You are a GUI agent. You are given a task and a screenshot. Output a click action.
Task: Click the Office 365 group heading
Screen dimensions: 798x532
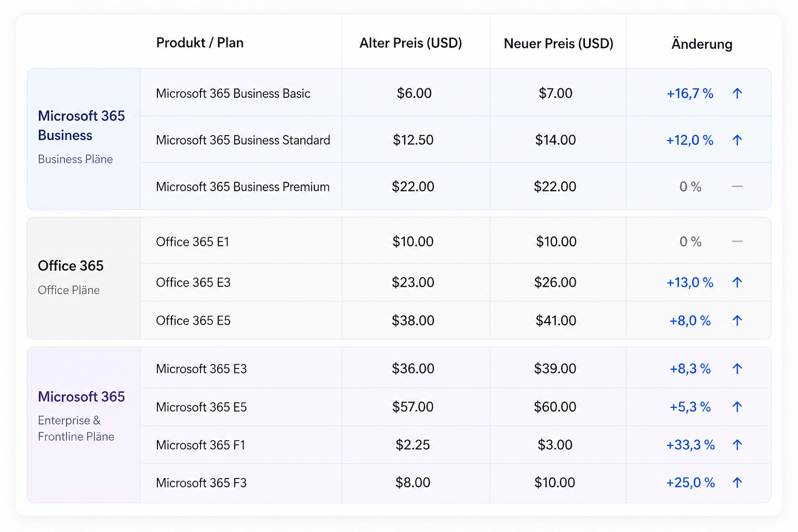[71, 265]
